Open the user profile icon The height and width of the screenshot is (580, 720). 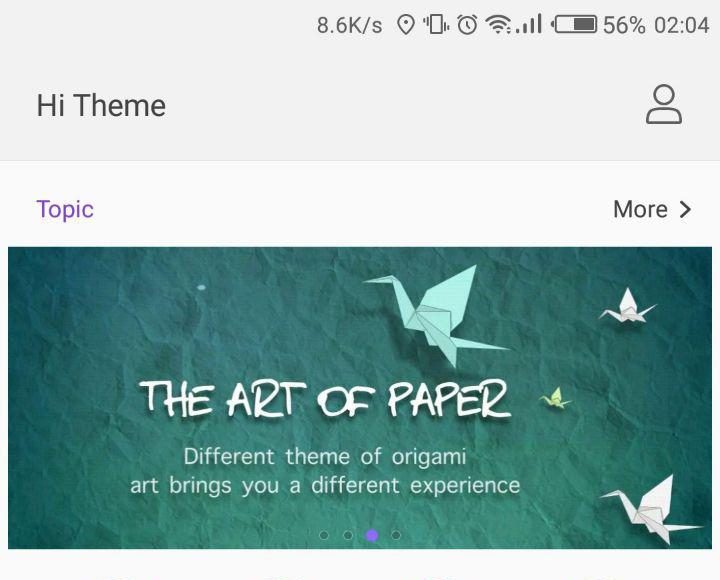(664, 104)
